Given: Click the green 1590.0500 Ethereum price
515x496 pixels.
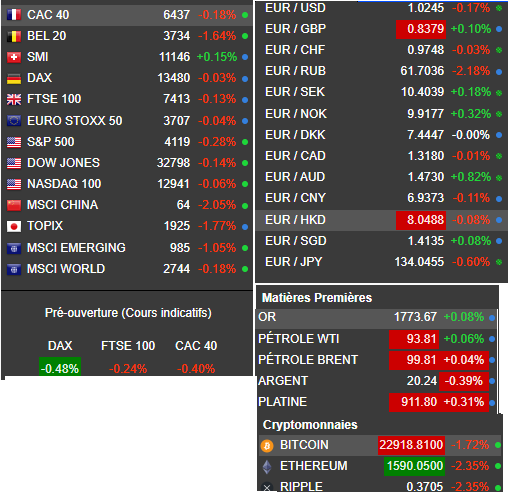Looking at the screenshot, I should click(x=414, y=466).
